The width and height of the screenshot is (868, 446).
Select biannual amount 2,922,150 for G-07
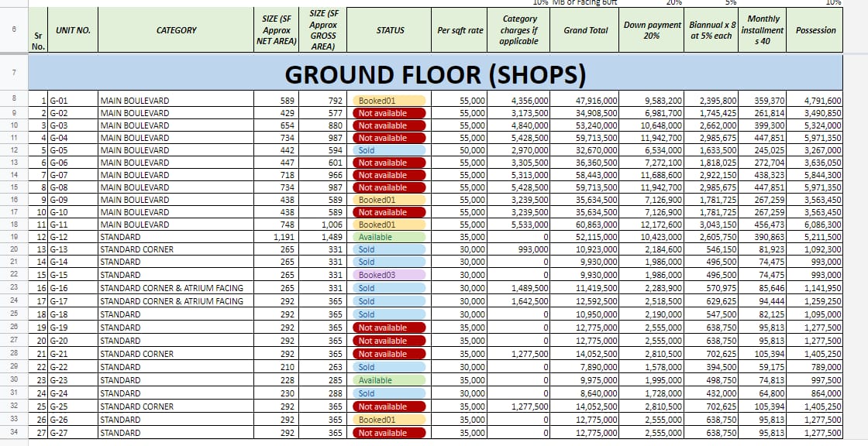(x=711, y=175)
